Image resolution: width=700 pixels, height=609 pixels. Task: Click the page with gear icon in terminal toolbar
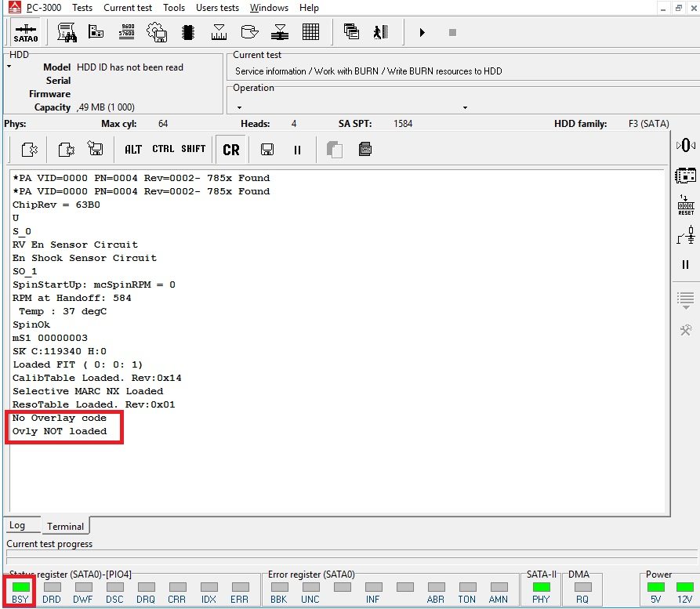pos(66,149)
